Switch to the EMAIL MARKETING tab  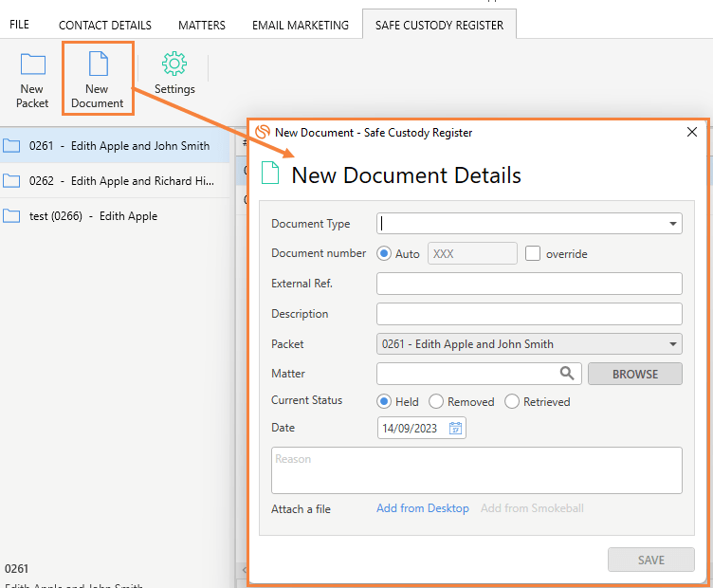301,25
